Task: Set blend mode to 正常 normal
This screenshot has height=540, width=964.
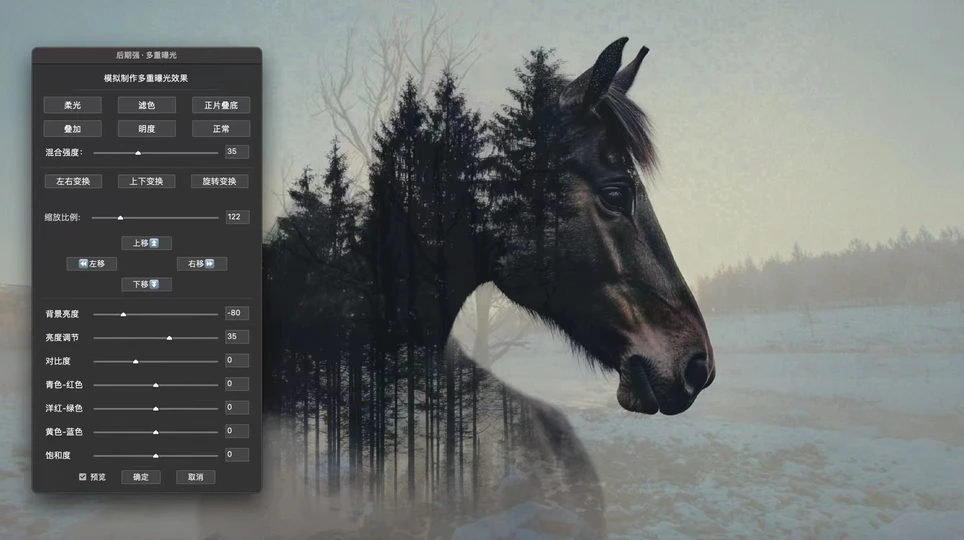Action: tap(220, 129)
